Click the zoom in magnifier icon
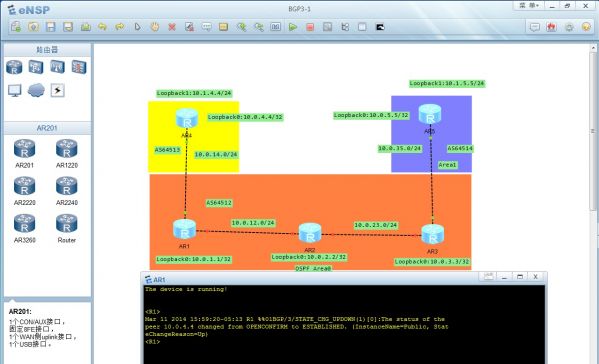599x364 pixels. point(241,27)
